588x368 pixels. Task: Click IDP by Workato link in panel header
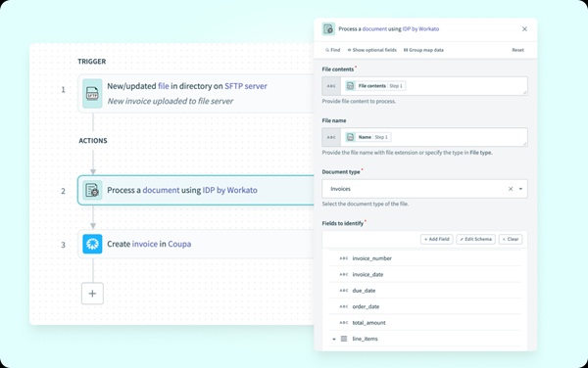tap(420, 28)
